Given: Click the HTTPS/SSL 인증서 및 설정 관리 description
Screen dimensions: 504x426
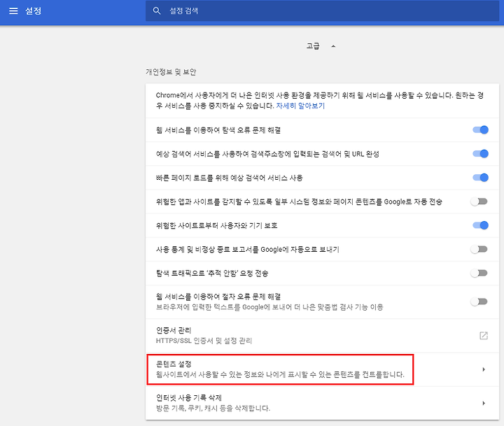Looking at the screenshot, I should coord(204,341).
